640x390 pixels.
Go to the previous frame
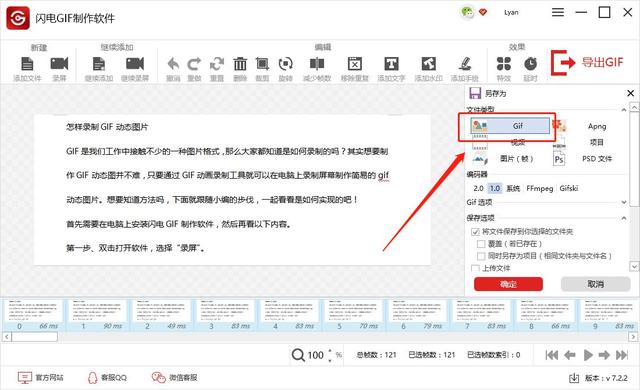click(x=570, y=355)
